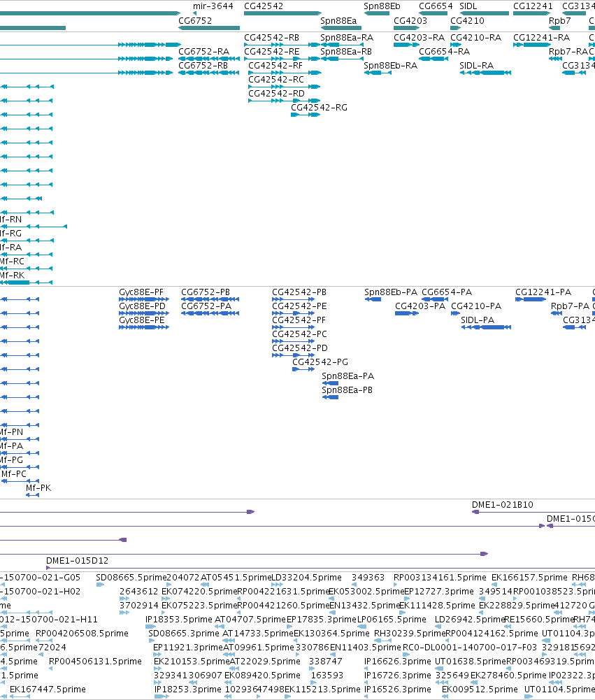
Task: Select transcript CG42542-RG
Action: click(306, 115)
